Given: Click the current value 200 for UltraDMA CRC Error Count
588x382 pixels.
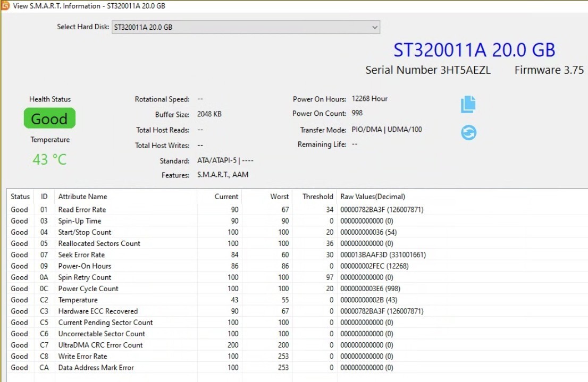Looking at the screenshot, I should [x=233, y=345].
